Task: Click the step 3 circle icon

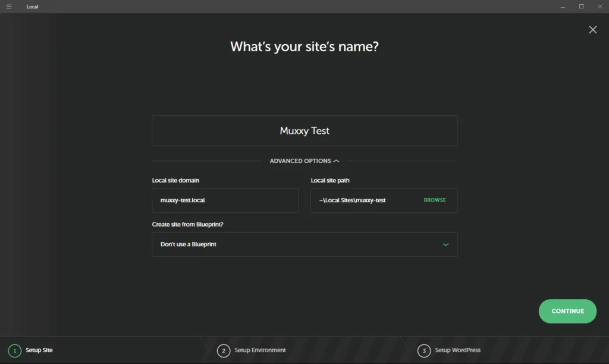Action: [423, 351]
